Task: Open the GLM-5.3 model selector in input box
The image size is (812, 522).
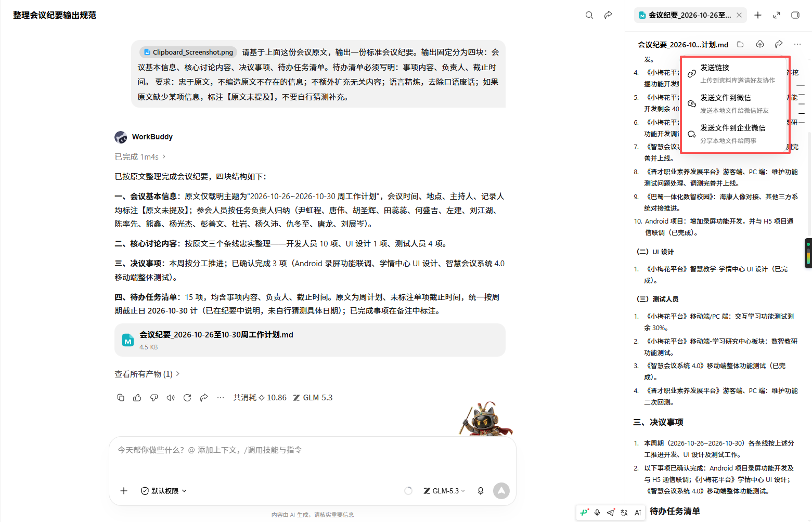Action: (444, 491)
